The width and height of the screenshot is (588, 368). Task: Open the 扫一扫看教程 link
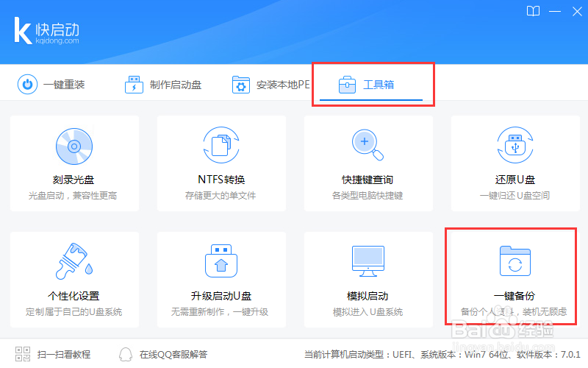tap(64, 354)
